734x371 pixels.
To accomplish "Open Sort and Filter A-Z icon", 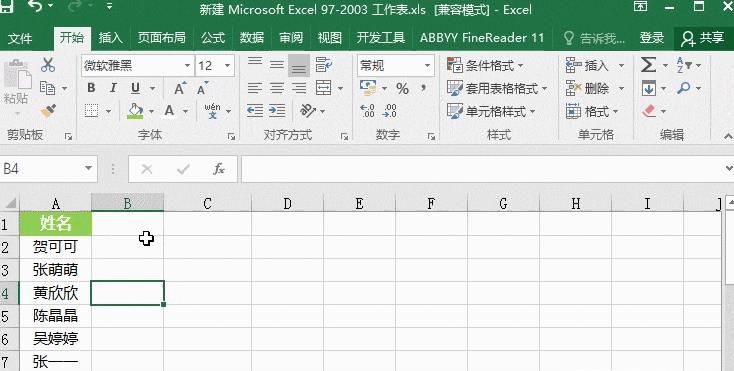I will (x=684, y=65).
